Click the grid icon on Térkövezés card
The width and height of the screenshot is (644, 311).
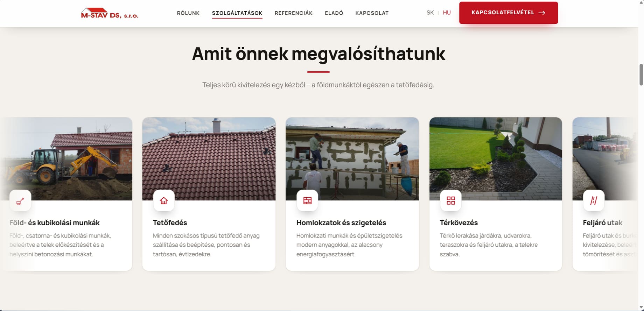451,201
